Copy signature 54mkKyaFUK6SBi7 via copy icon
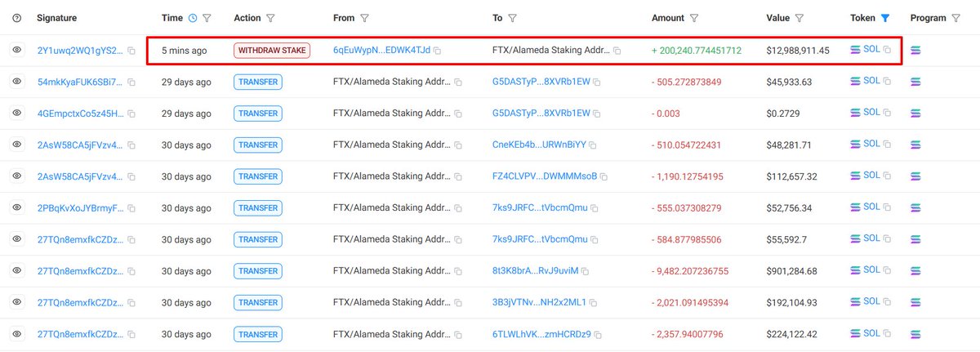This screenshot has width=980, height=352. point(131,82)
